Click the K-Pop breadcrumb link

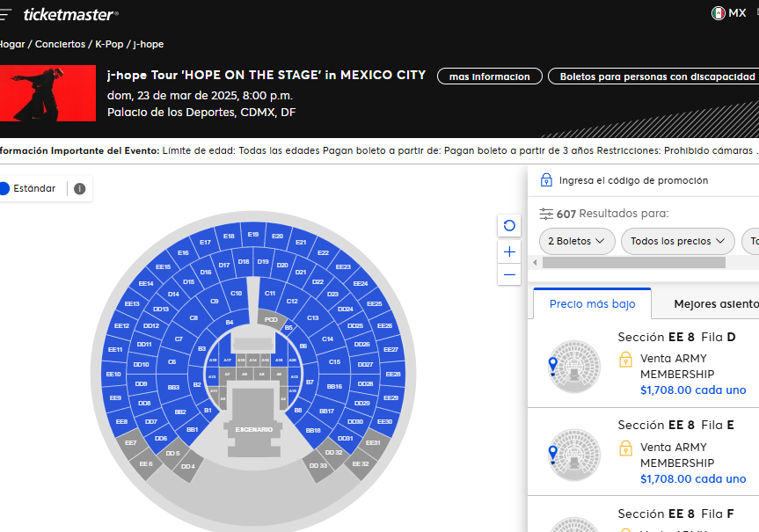pos(109,44)
